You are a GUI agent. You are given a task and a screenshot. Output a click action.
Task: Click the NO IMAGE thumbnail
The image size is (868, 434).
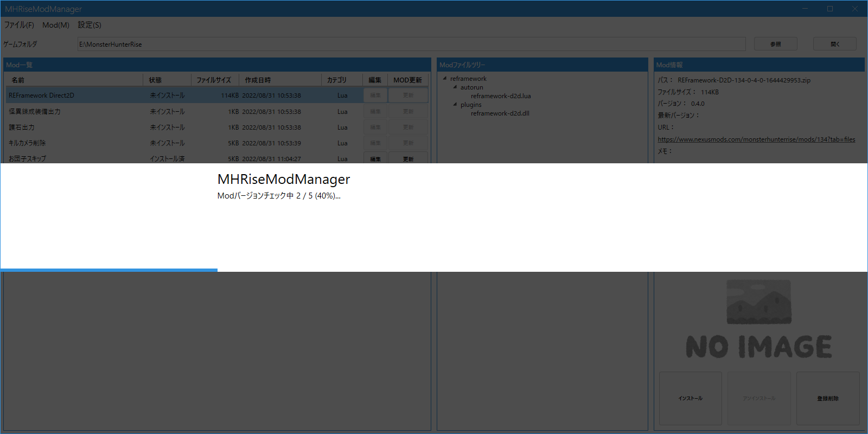[759, 319]
